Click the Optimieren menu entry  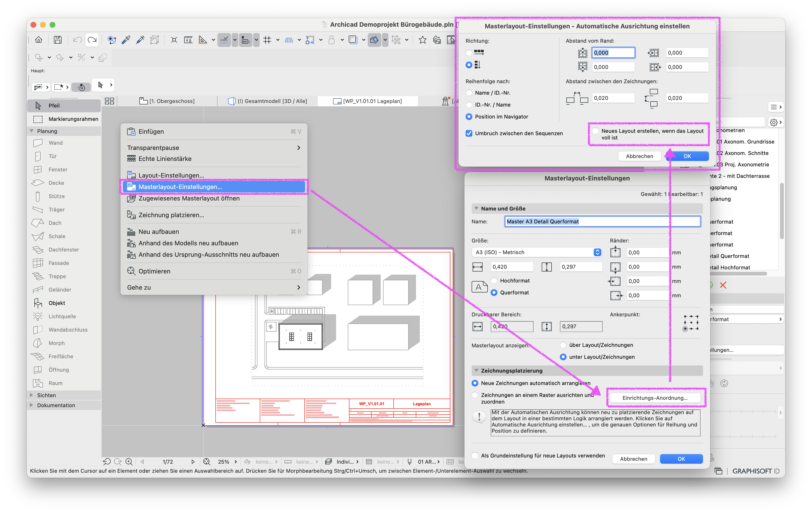click(x=214, y=271)
